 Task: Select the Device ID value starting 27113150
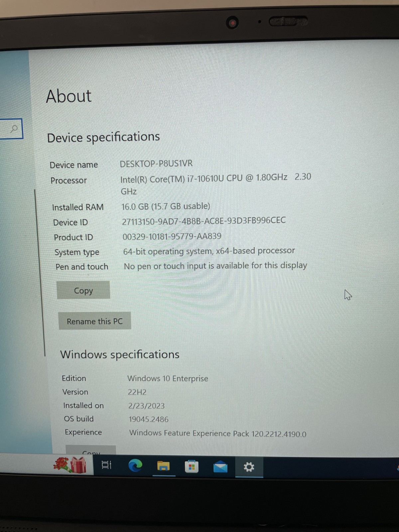pos(204,221)
